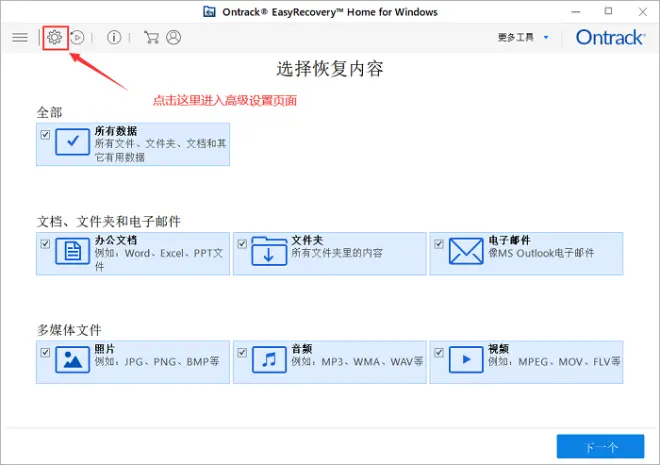Click the Ontrack logo

coord(610,37)
